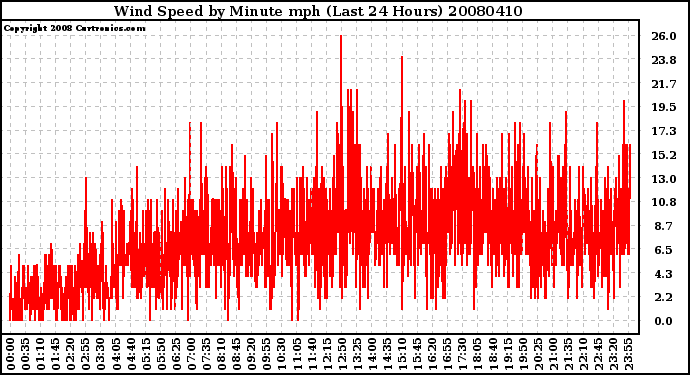Viewport: 690px width, 375px height.
Task: Click the 12:50 time label
Action: (x=342, y=354)
